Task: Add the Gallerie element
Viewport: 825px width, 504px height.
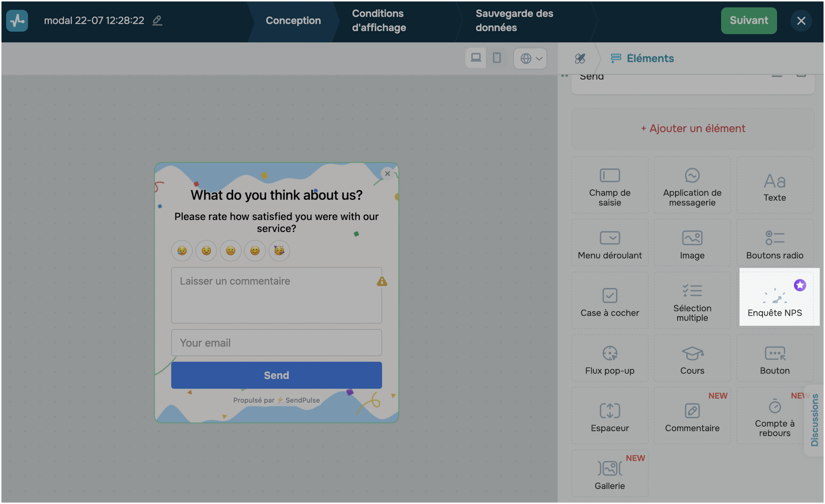Action: [x=610, y=474]
